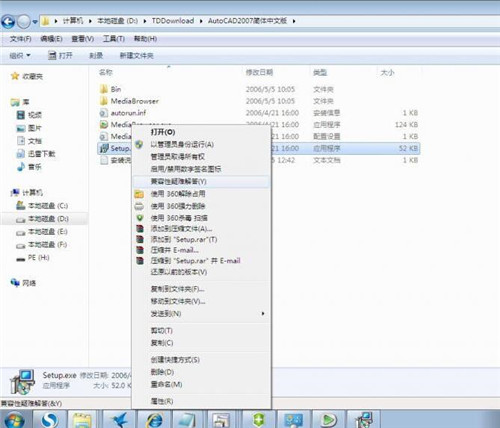
Task: Select the 库 libraries icon in sidebar
Action: pyautogui.click(x=15, y=102)
